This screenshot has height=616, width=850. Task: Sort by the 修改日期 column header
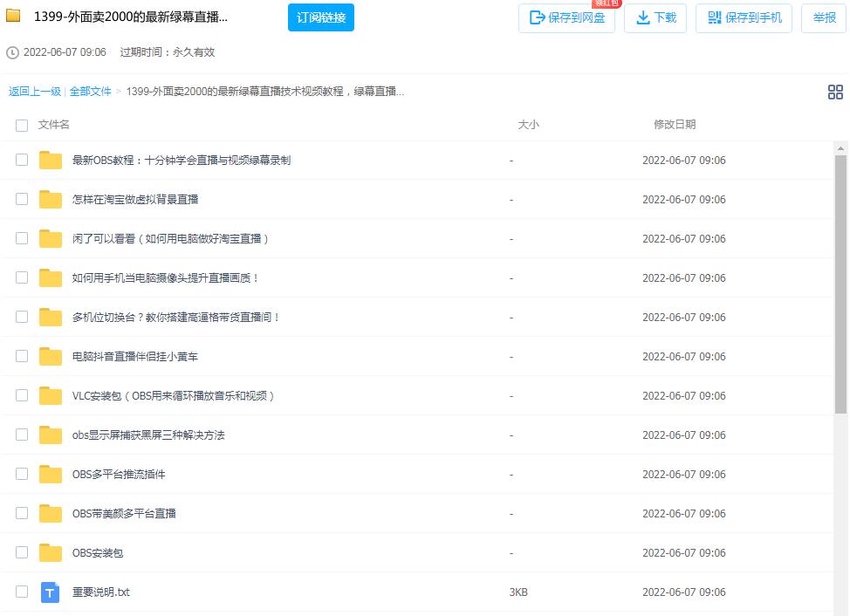coord(675,125)
